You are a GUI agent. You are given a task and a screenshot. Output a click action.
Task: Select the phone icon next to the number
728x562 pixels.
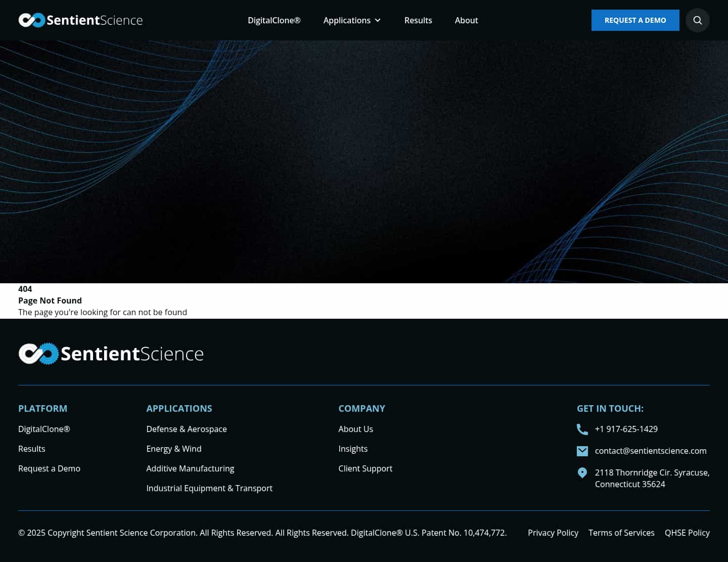coord(582,429)
